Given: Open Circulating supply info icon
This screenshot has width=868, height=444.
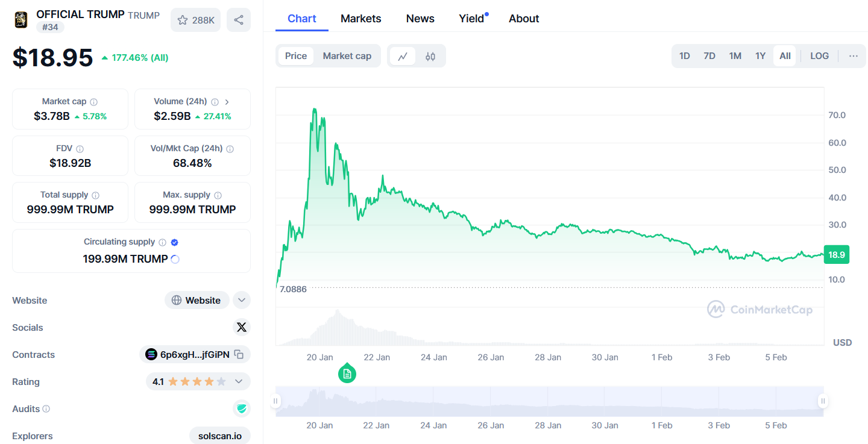Looking at the screenshot, I should [162, 242].
